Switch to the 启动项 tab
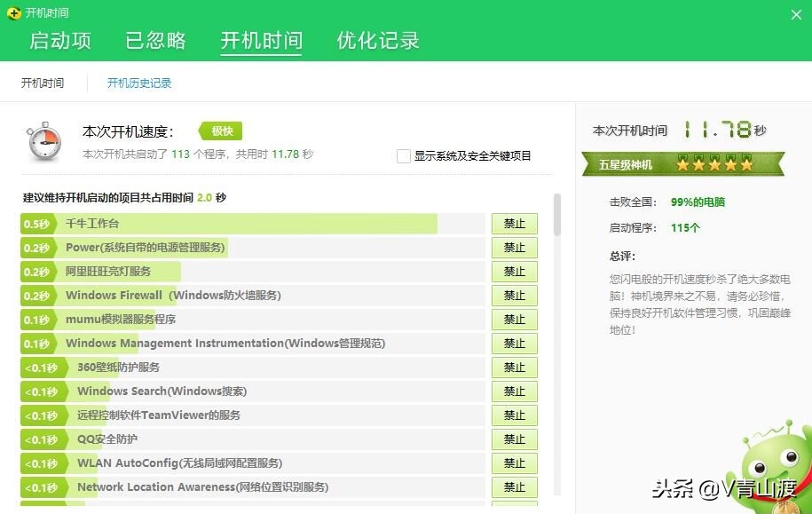Screen dimensions: 812x514 pos(59,41)
